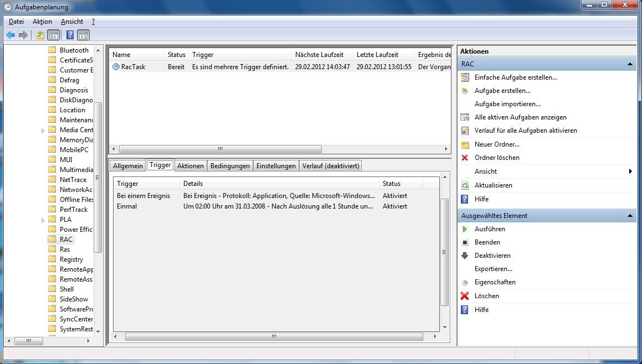Click Aufgabe importieren action
The image size is (642, 364).
pyautogui.click(x=507, y=104)
